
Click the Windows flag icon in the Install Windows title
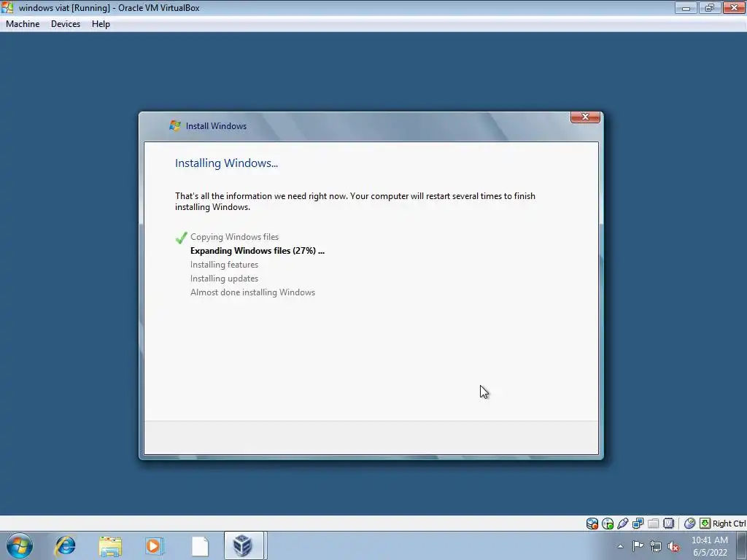click(x=175, y=125)
